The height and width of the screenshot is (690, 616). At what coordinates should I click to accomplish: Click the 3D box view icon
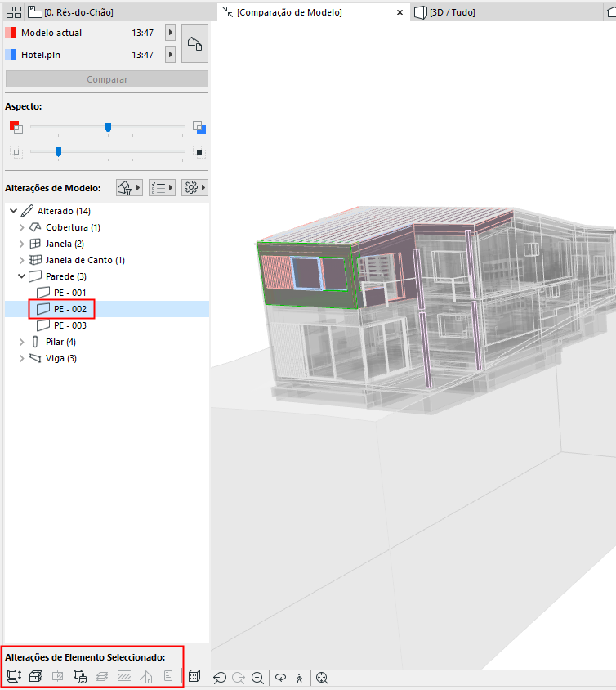[x=194, y=676]
